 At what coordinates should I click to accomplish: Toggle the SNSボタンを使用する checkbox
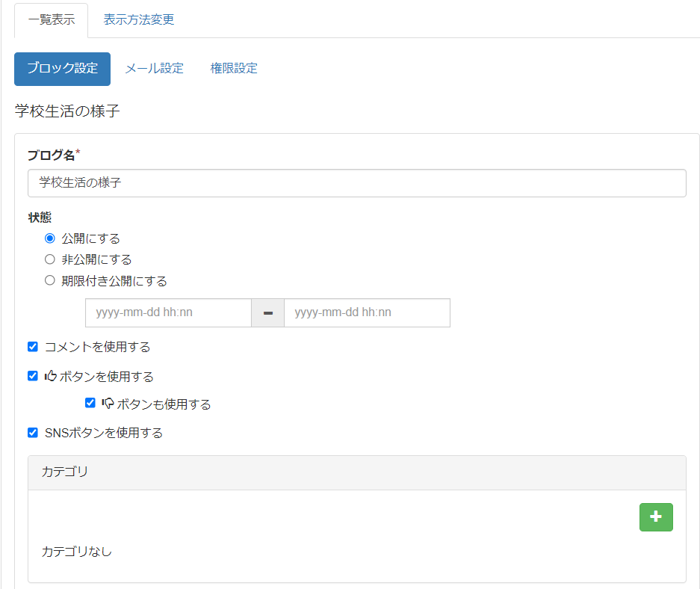[33, 433]
